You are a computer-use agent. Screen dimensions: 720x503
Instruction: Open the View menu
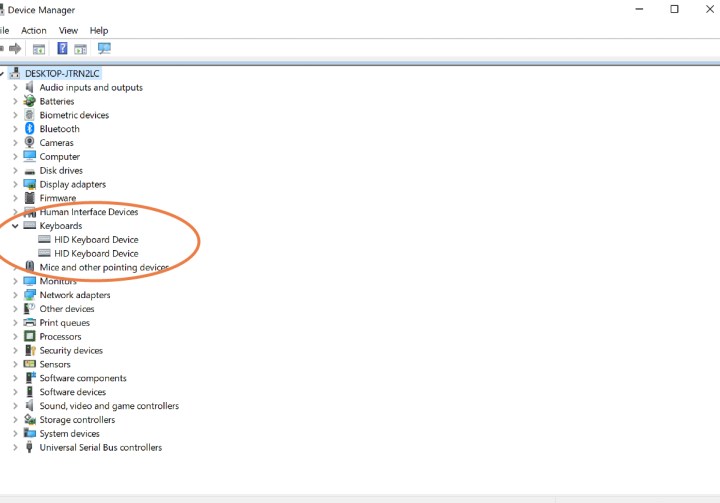[68, 31]
